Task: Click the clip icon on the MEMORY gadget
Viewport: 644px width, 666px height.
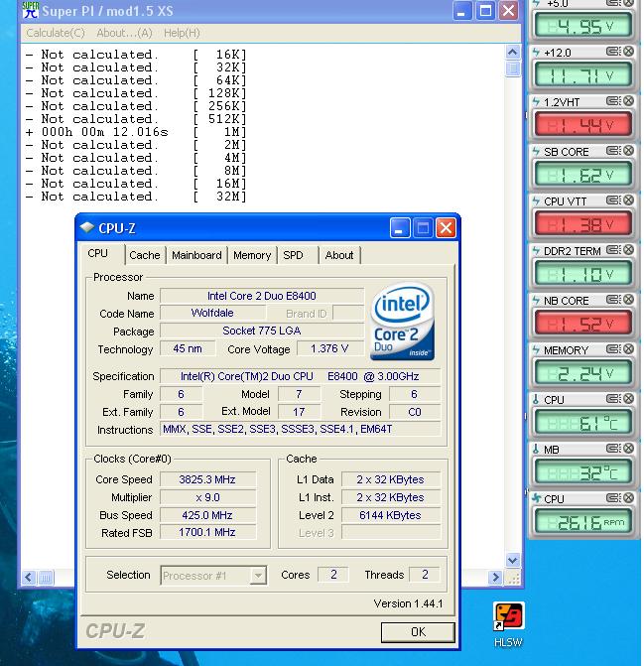Action: click(x=613, y=349)
